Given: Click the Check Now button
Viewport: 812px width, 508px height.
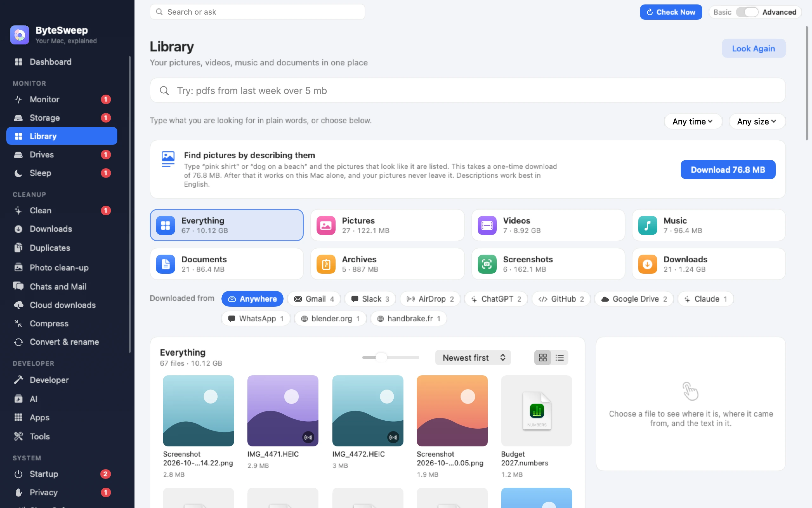Looking at the screenshot, I should click(671, 12).
